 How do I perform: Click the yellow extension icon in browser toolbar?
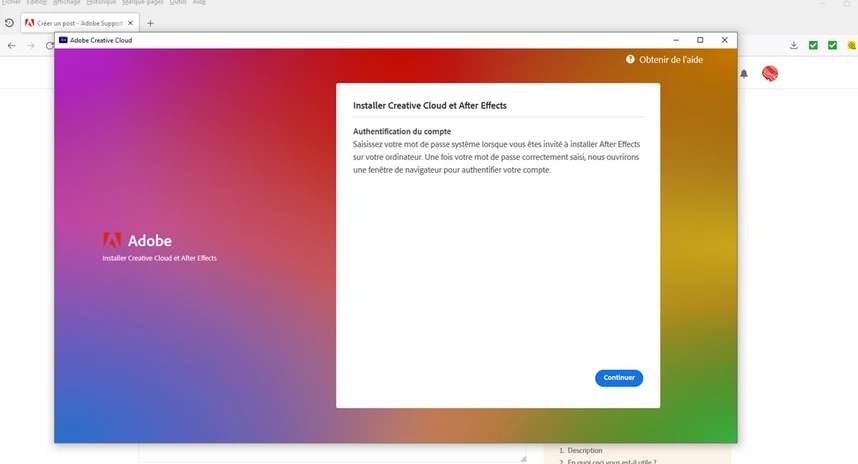852,45
